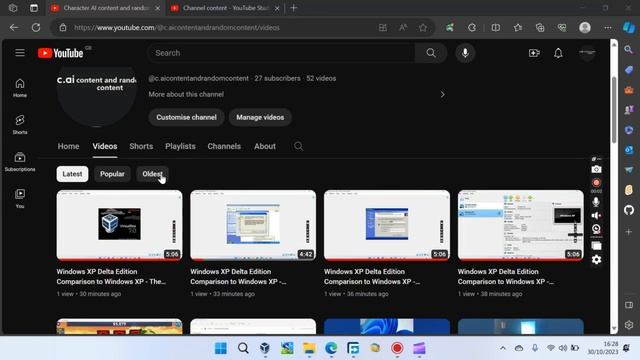Open taskbar clock showing 16:28
Image resolution: width=640 pixels, height=360 pixels.
[602, 348]
